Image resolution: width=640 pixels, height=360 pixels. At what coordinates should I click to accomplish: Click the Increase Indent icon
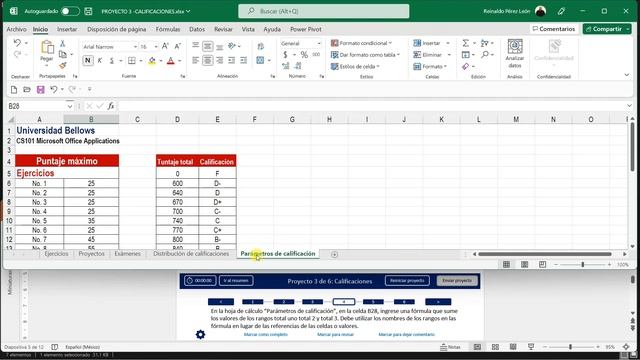(244, 60)
